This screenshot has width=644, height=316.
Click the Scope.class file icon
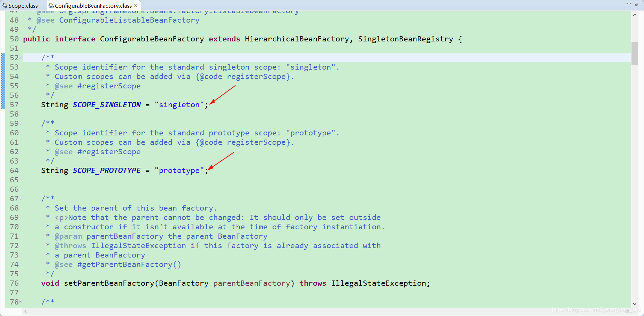coord(5,6)
